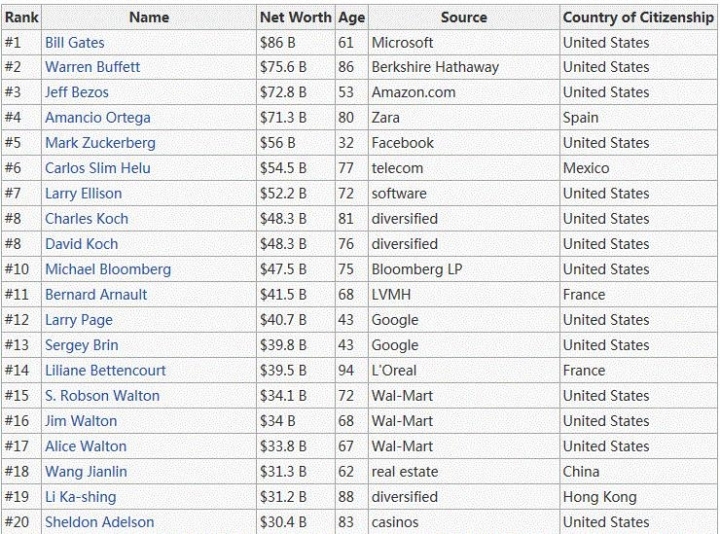
Task: Click the Carlos Slim Helu link
Action: pos(97,168)
